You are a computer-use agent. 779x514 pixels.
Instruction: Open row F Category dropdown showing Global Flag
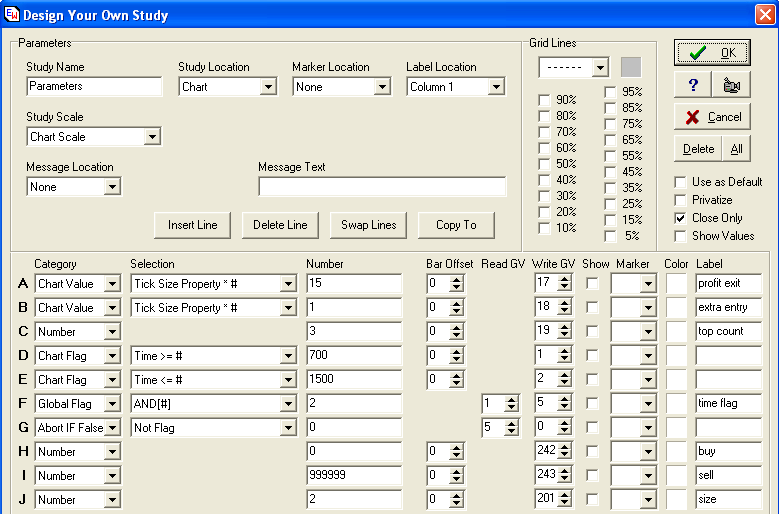click(111, 404)
